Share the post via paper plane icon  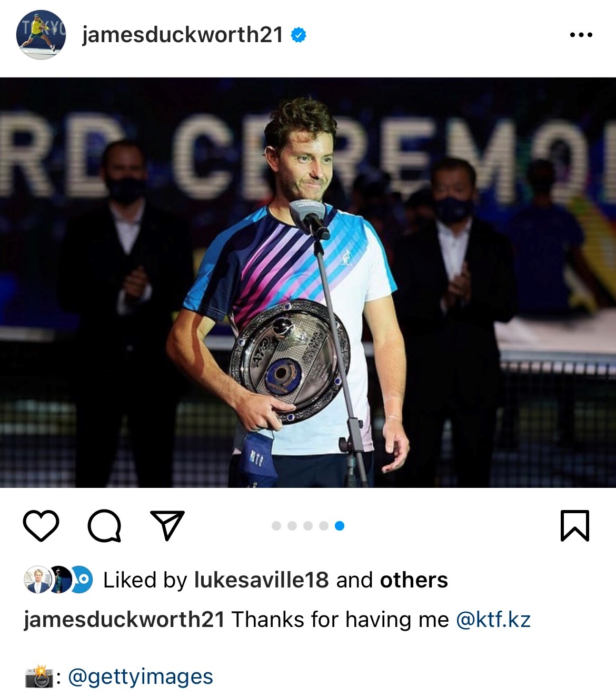[167, 525]
